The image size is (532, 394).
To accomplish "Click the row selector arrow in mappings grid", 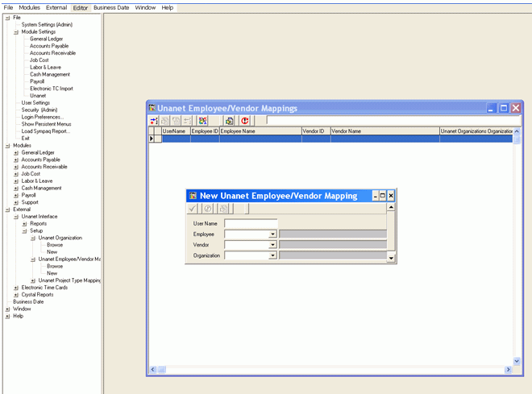I will [x=152, y=139].
